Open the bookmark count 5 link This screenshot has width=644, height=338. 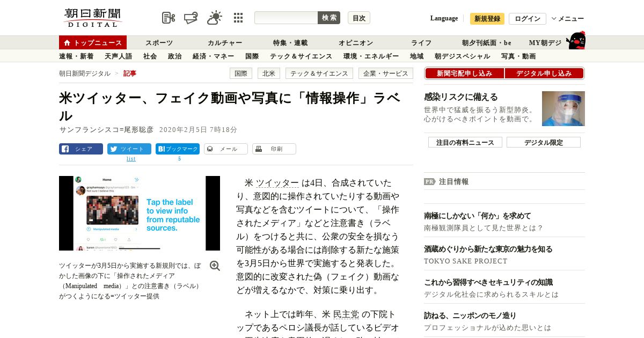click(179, 159)
